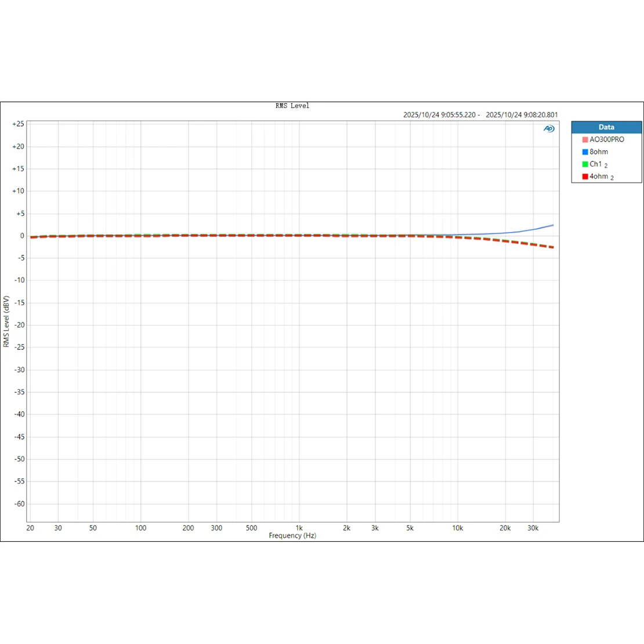Click the pink AO300PRO legend color swatch
644x644 pixels.
tap(585, 140)
